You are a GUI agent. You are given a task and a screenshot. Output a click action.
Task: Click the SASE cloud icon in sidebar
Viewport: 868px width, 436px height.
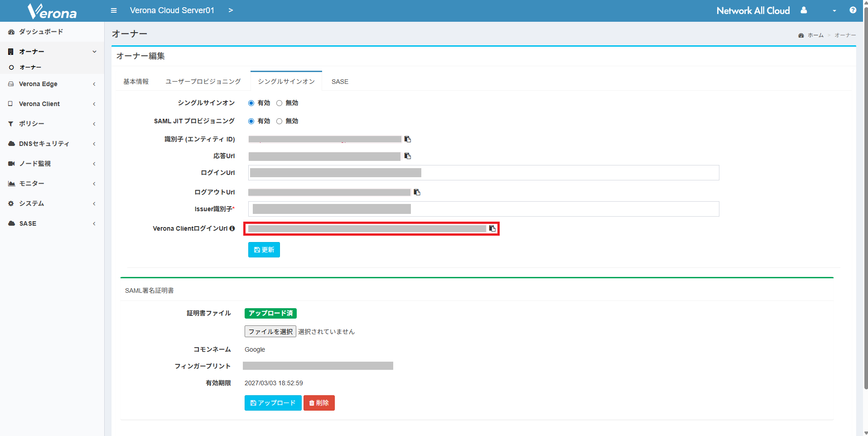(x=11, y=223)
